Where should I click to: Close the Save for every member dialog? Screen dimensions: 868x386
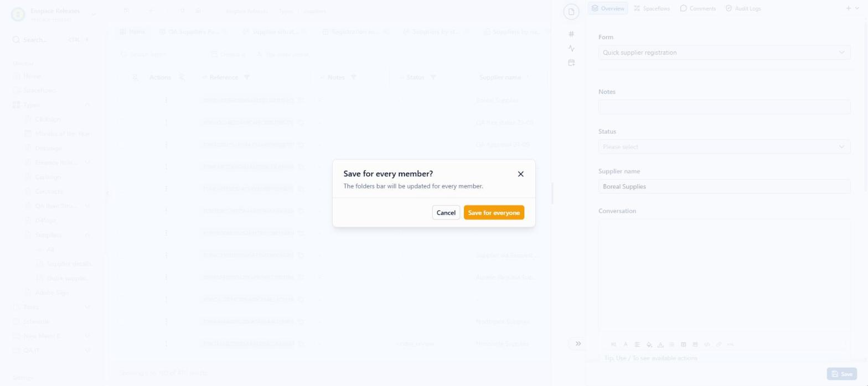520,174
